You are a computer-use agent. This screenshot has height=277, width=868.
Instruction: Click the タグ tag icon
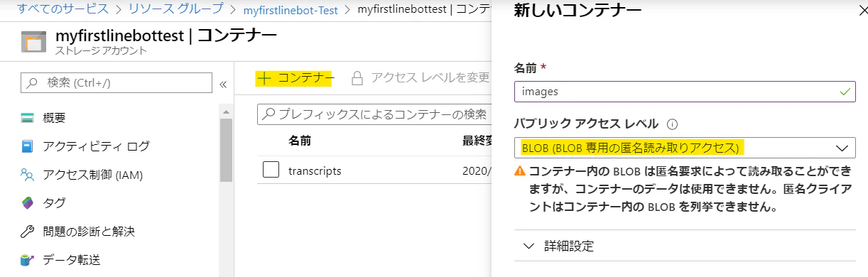point(28,203)
